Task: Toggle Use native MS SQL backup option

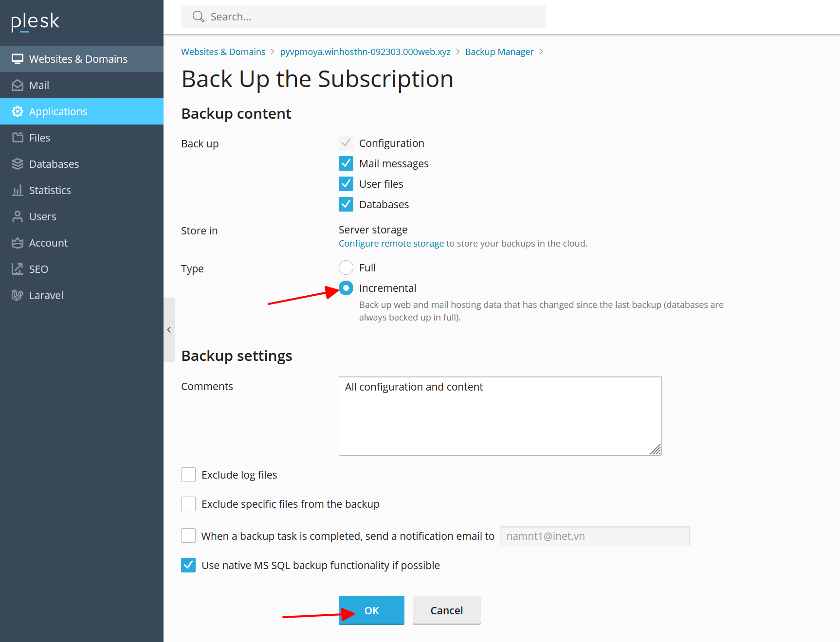Action: click(x=188, y=565)
